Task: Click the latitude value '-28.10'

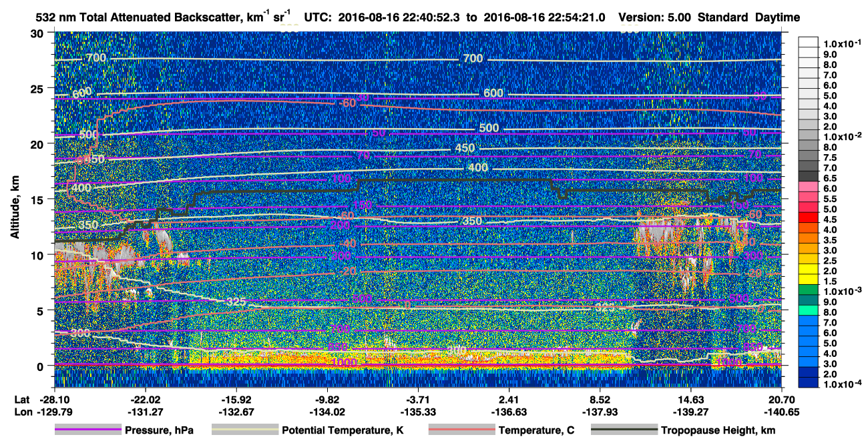Action: 53,400
